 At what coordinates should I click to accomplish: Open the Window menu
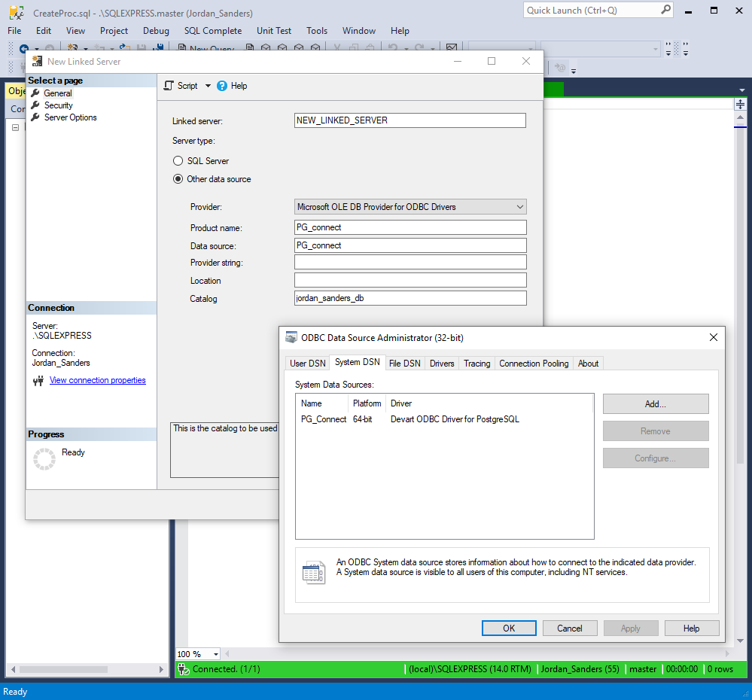(x=359, y=31)
